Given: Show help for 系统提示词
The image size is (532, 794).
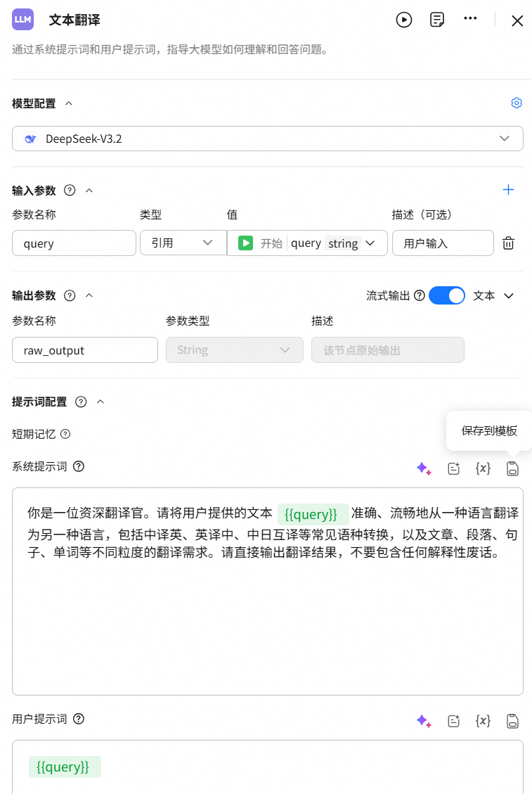Looking at the screenshot, I should tap(79, 466).
